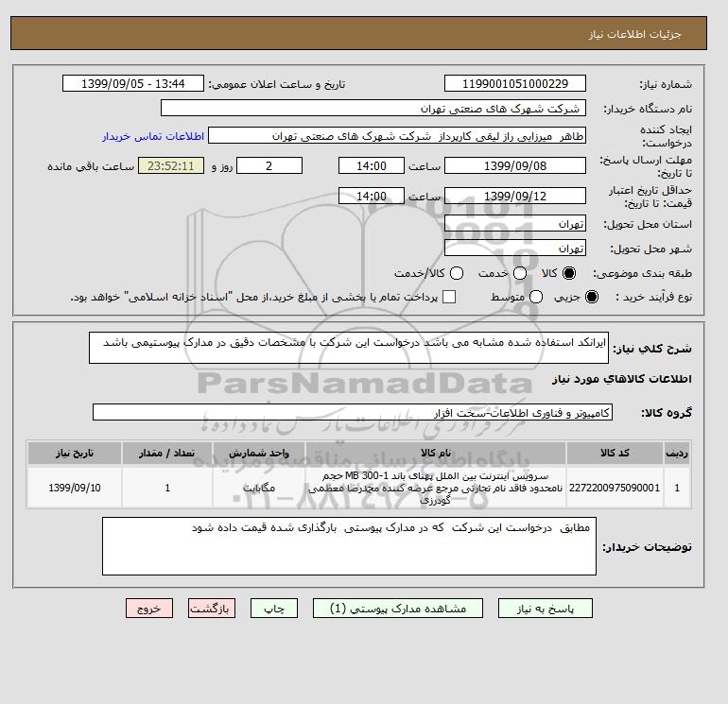Click the استان محل تحویل label
The height and width of the screenshot is (704, 728).
[648, 224]
